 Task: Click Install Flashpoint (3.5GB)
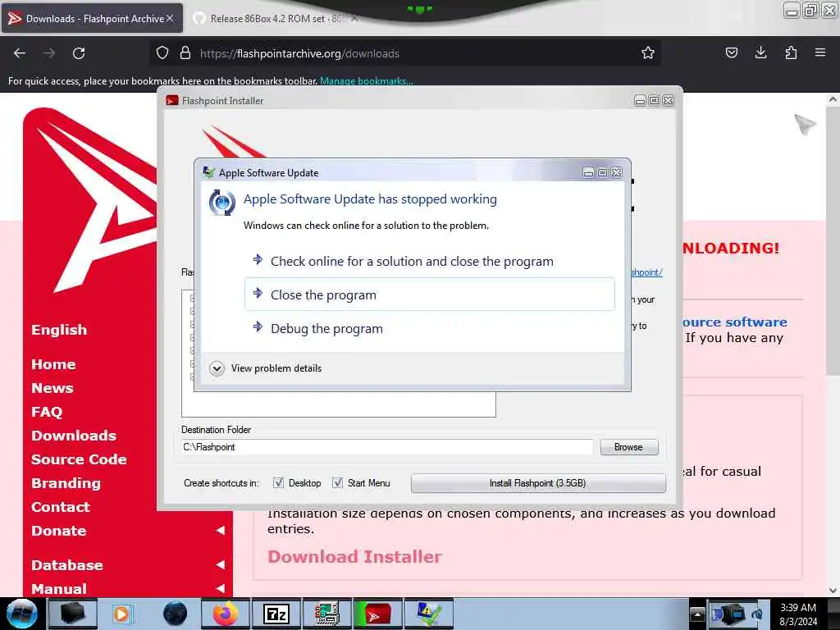[538, 482]
